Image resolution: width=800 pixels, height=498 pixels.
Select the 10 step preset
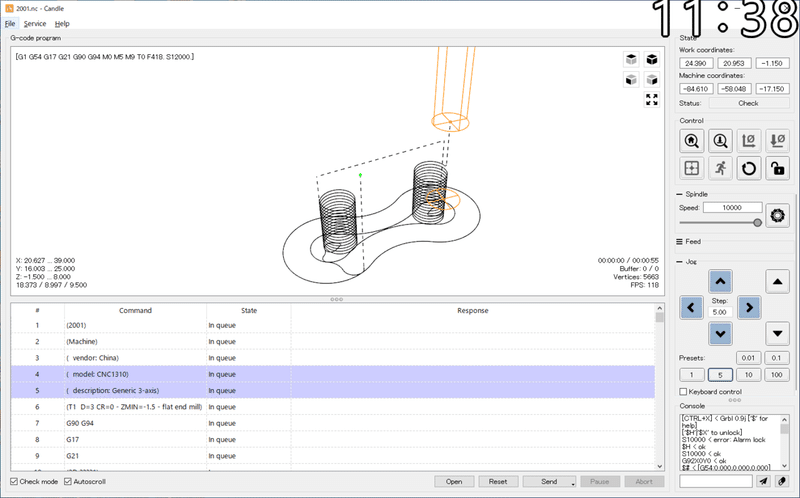point(748,375)
